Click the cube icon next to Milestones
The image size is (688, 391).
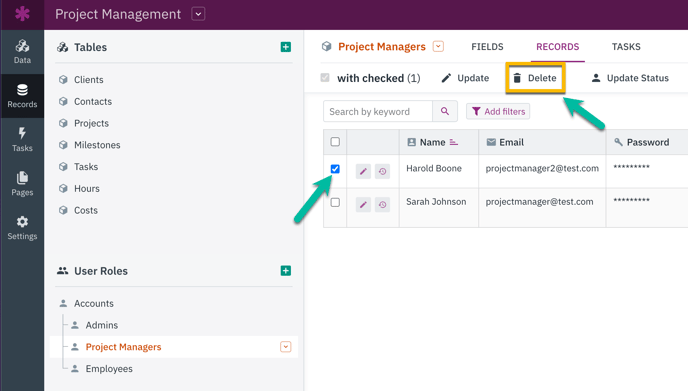[x=64, y=145]
